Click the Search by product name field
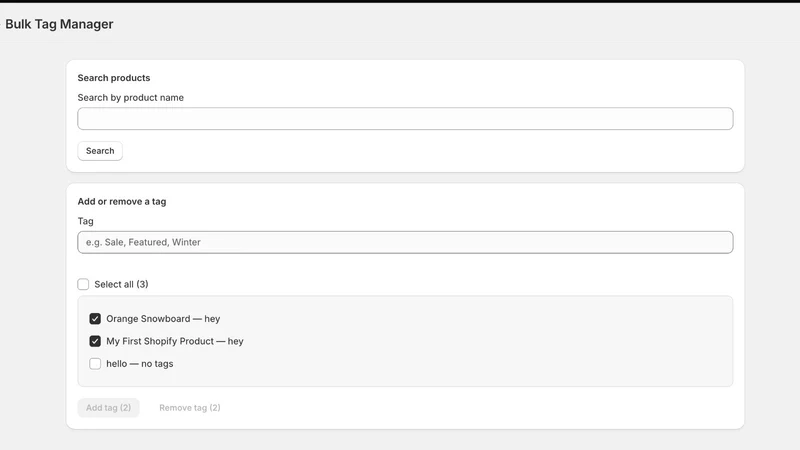The width and height of the screenshot is (800, 450). tap(405, 118)
